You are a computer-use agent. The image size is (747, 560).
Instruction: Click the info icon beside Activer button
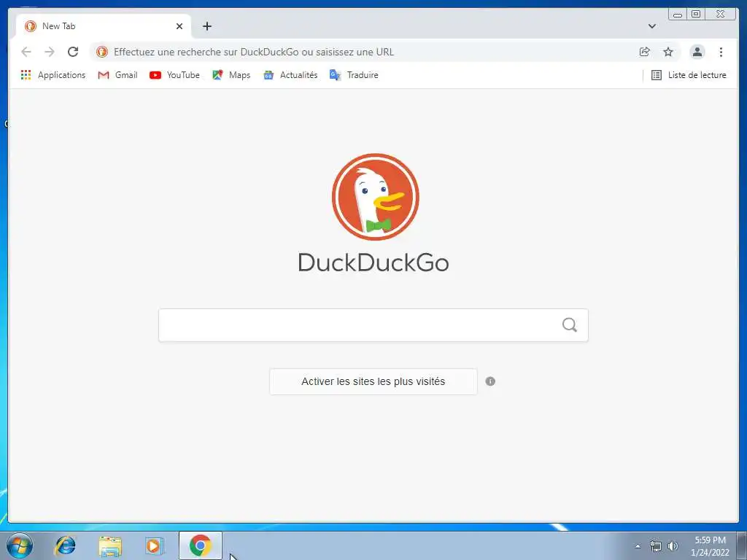click(490, 381)
